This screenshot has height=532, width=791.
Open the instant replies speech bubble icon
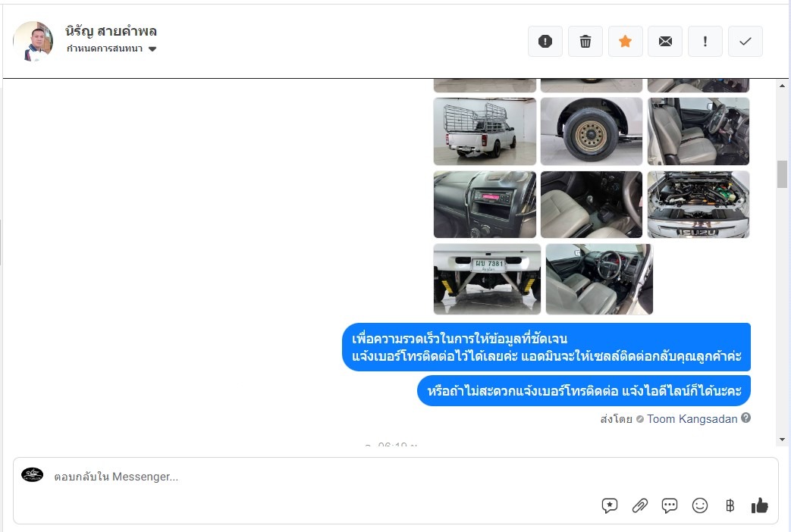(670, 505)
